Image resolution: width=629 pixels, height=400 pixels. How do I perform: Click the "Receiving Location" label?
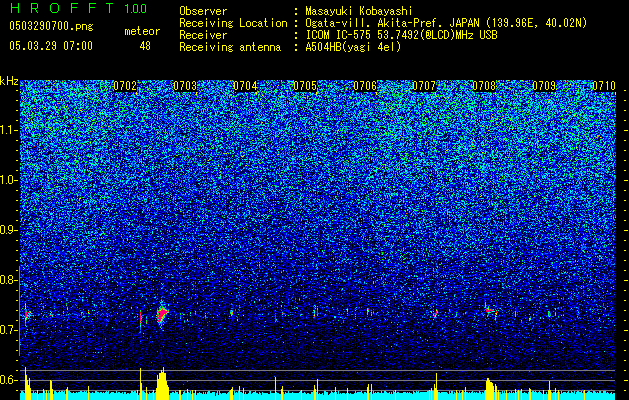pos(233,23)
